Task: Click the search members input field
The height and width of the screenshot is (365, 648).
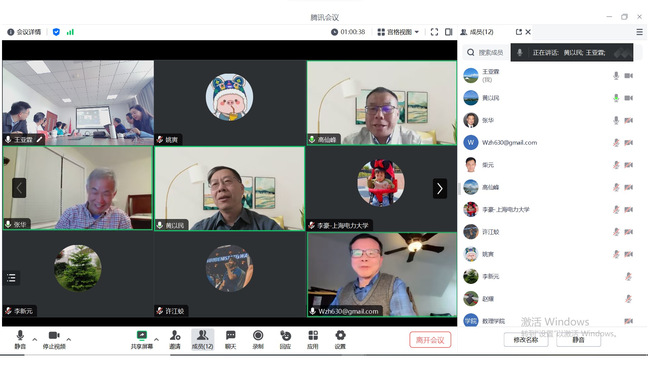Action: [x=486, y=52]
